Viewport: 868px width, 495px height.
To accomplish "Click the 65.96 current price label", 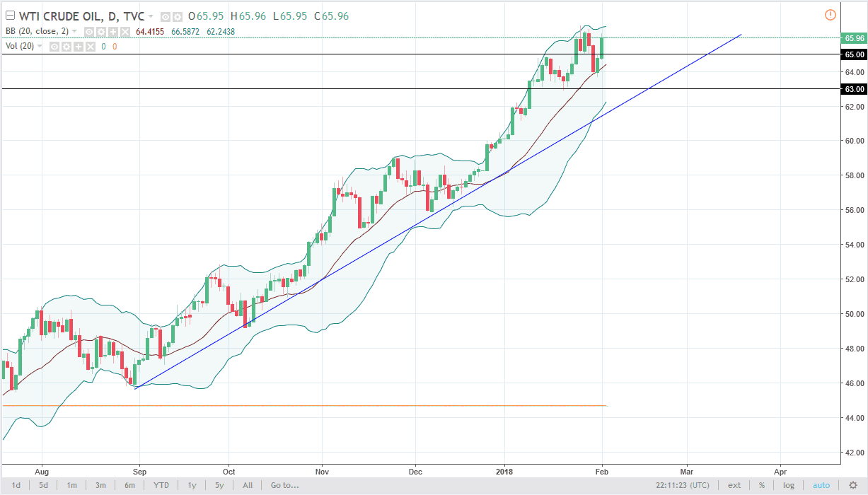I will pos(853,38).
